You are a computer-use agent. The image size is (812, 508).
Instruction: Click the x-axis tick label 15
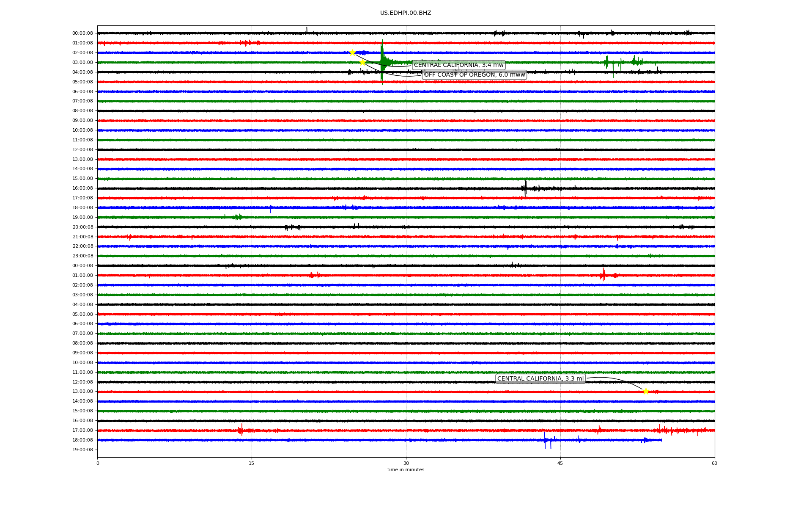coord(252,463)
